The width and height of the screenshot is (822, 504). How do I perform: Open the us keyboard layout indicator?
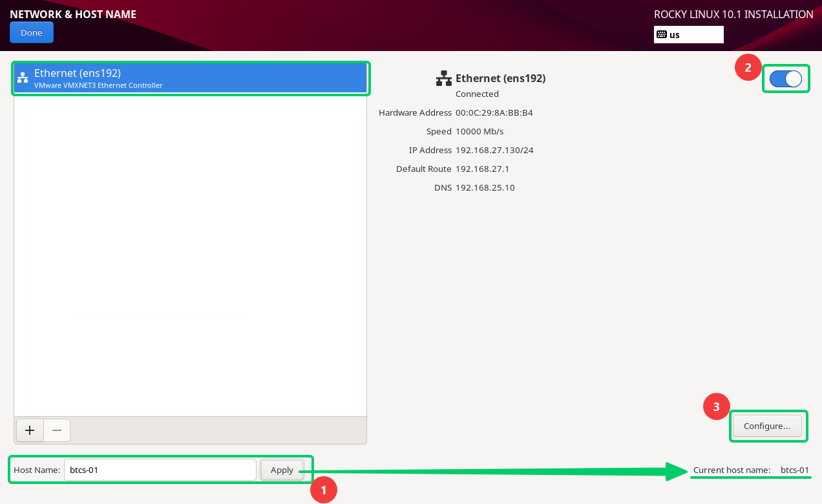689,35
